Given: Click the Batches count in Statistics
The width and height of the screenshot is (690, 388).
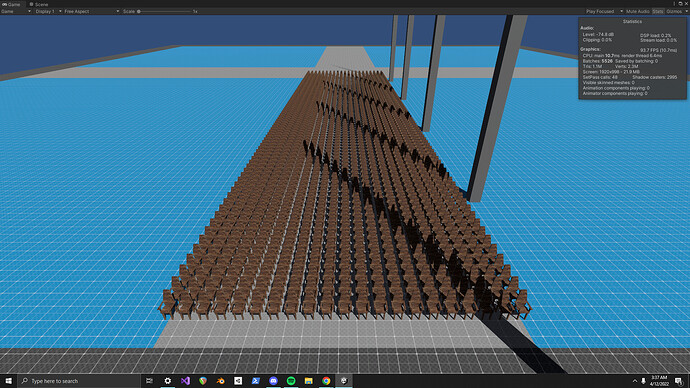Looking at the screenshot, I should tap(598, 61).
